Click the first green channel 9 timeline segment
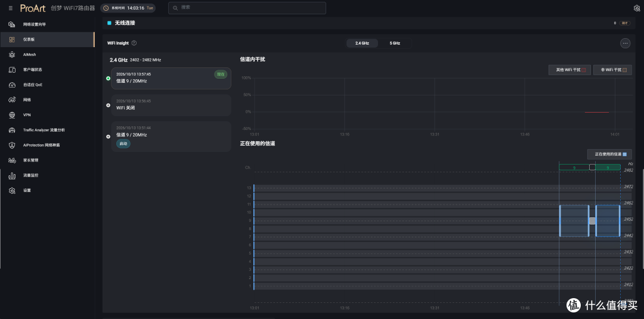Image resolution: width=644 pixels, height=319 pixels. pyautogui.click(x=574, y=168)
